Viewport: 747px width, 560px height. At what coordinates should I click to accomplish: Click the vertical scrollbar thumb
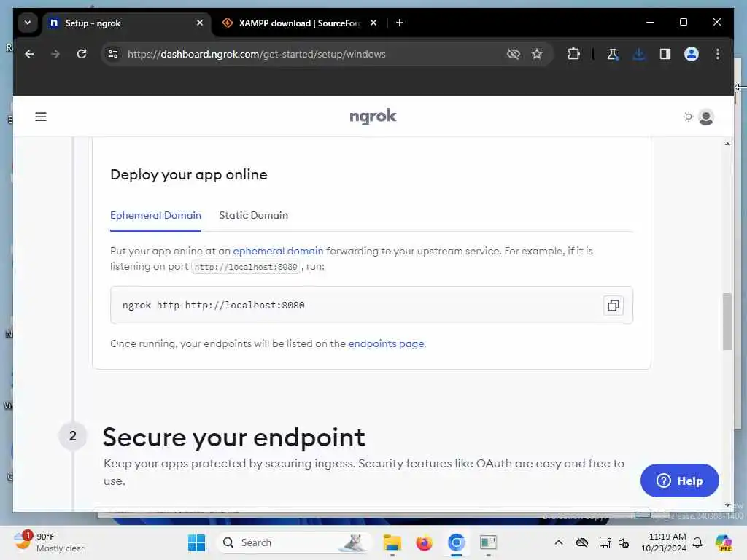[727, 322]
